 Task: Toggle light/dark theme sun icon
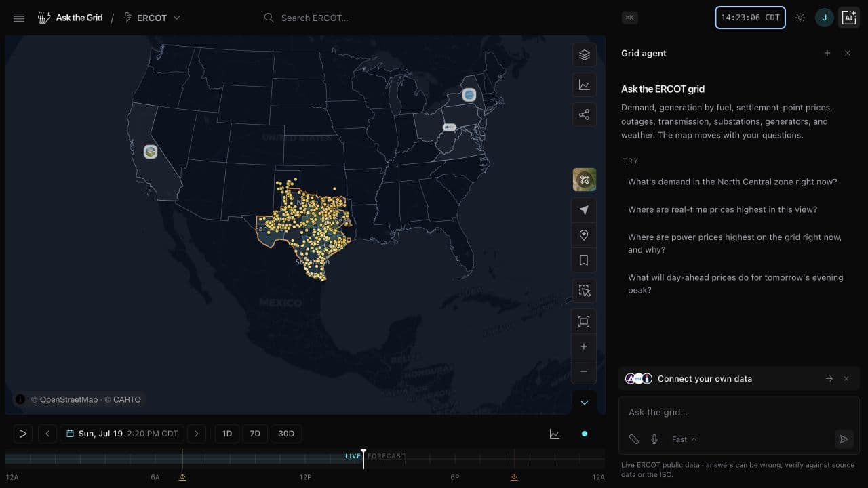click(800, 18)
